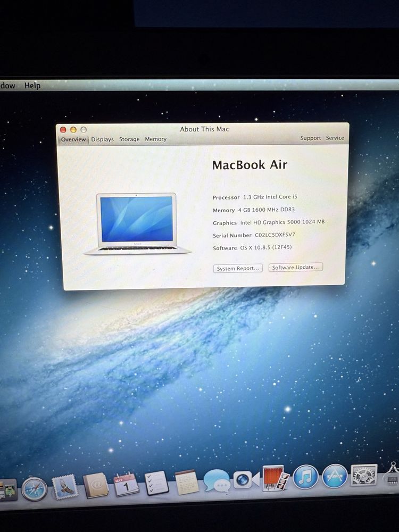This screenshot has height=532, width=399.
Task: Open the App Store dock icon
Action: (335, 476)
